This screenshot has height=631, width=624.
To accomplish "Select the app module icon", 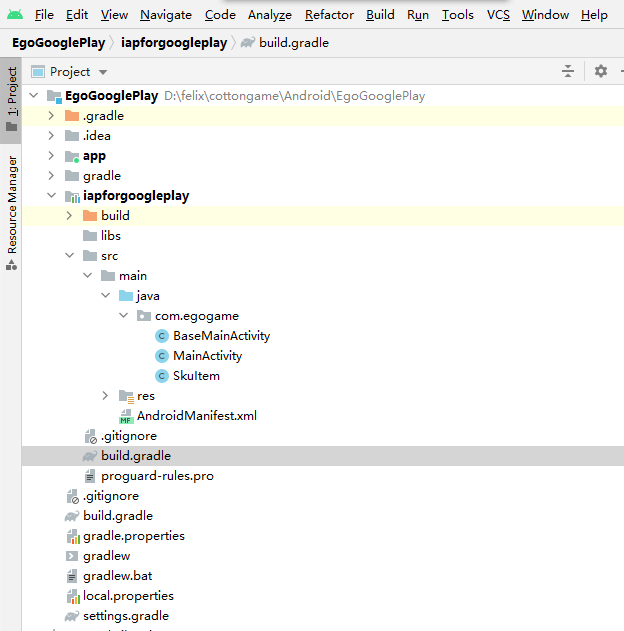I will coord(72,156).
